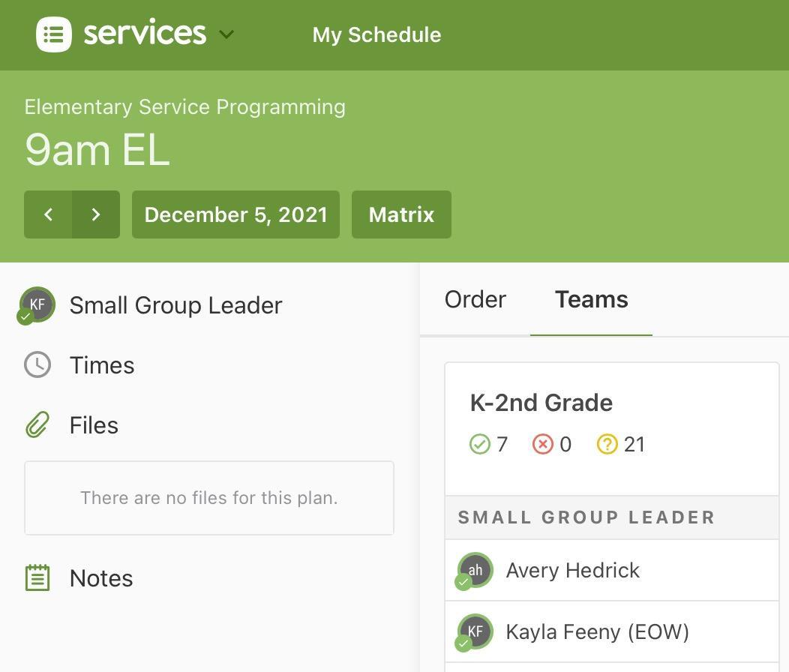This screenshot has width=789, height=672.
Task: Go to the next plan arrow
Action: 96,214
